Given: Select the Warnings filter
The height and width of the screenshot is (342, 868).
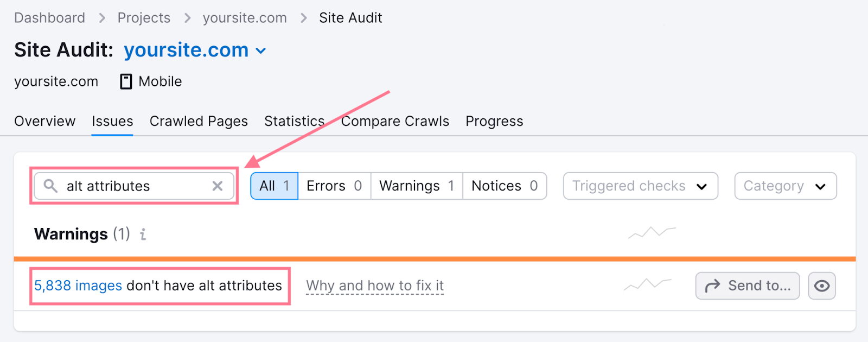Looking at the screenshot, I should click(416, 186).
